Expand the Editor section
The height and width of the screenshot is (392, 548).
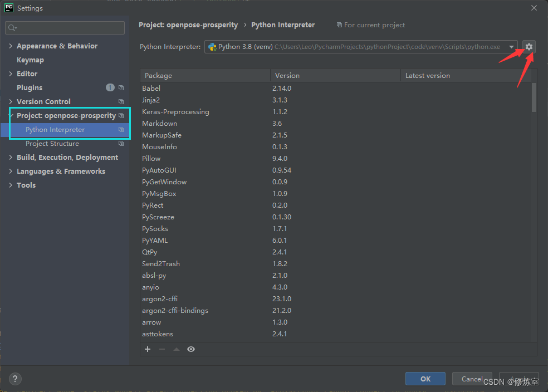[x=11, y=73]
